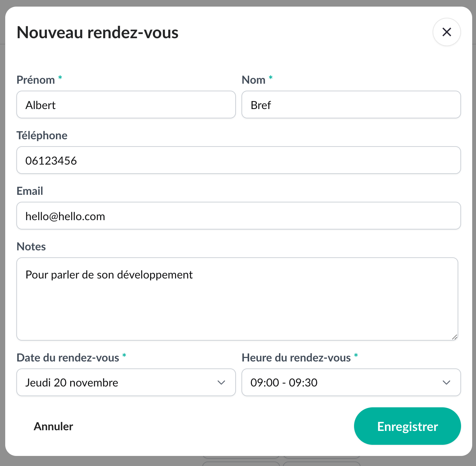Save the appointment with Enregistrer
Image resolution: width=476 pixels, height=466 pixels.
(x=407, y=426)
